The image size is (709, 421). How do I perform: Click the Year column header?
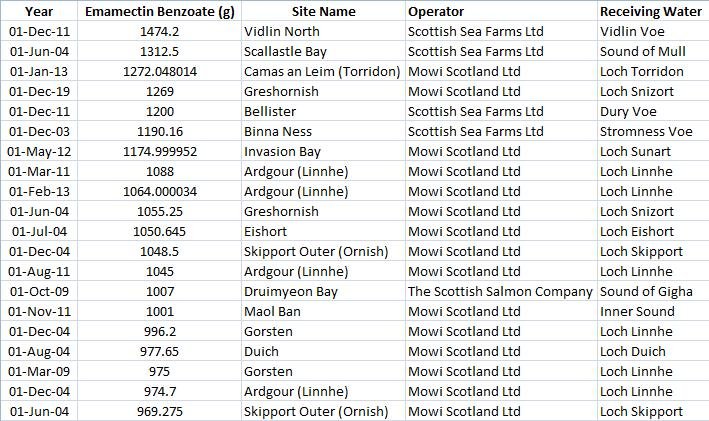39,12
